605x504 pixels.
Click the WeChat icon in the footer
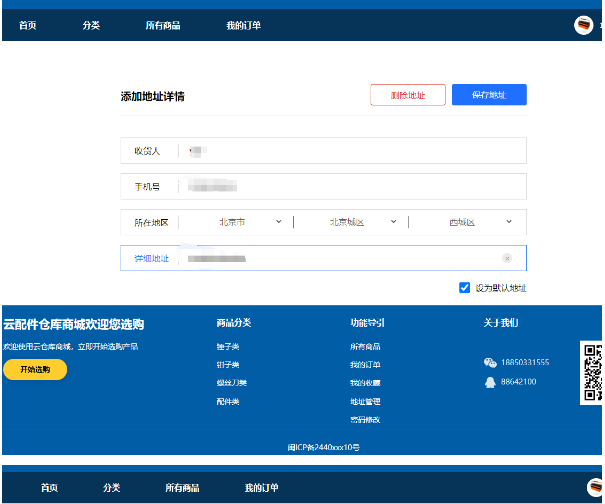pos(490,362)
